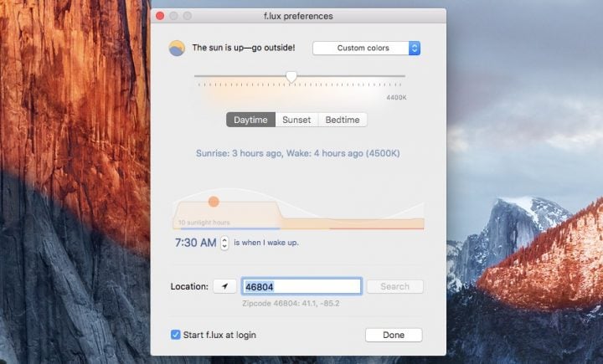Switch to the Bedtime tab
This screenshot has width=603, height=364.
343,120
